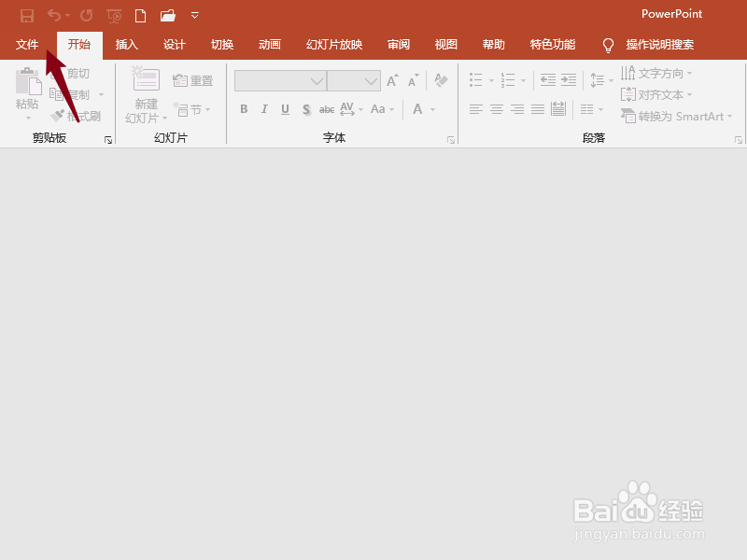Click Decrease Font Size icon
The image size is (747, 560).
414,80
